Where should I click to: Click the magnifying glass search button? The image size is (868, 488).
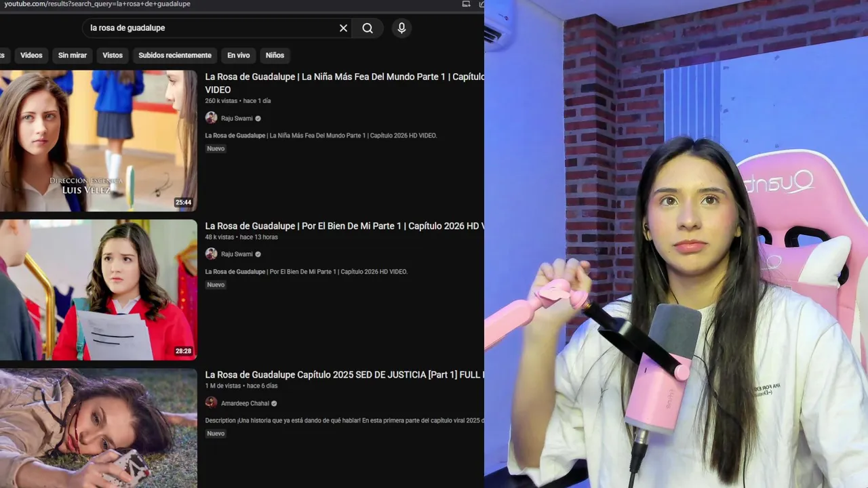(368, 28)
